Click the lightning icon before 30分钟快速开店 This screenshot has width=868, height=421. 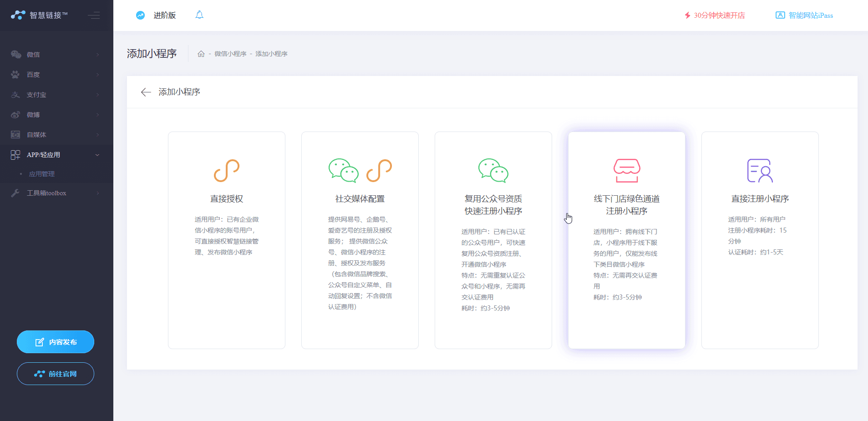coord(687,15)
